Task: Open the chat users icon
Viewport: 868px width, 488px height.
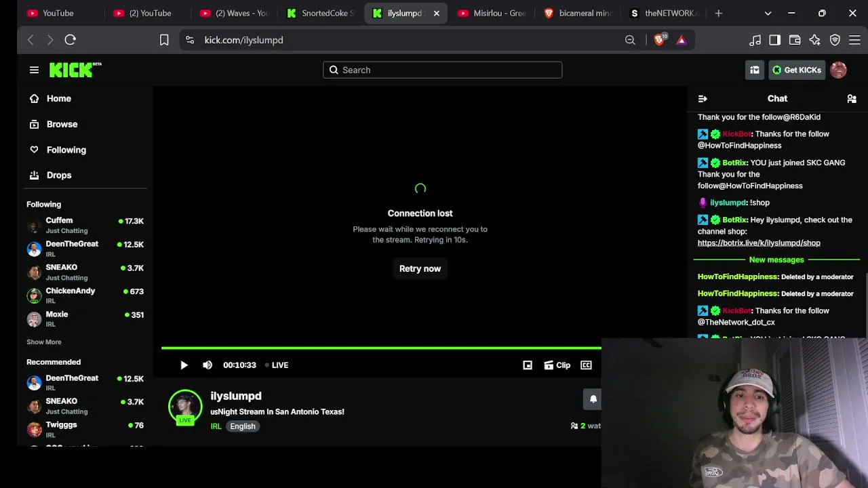Action: (x=852, y=98)
